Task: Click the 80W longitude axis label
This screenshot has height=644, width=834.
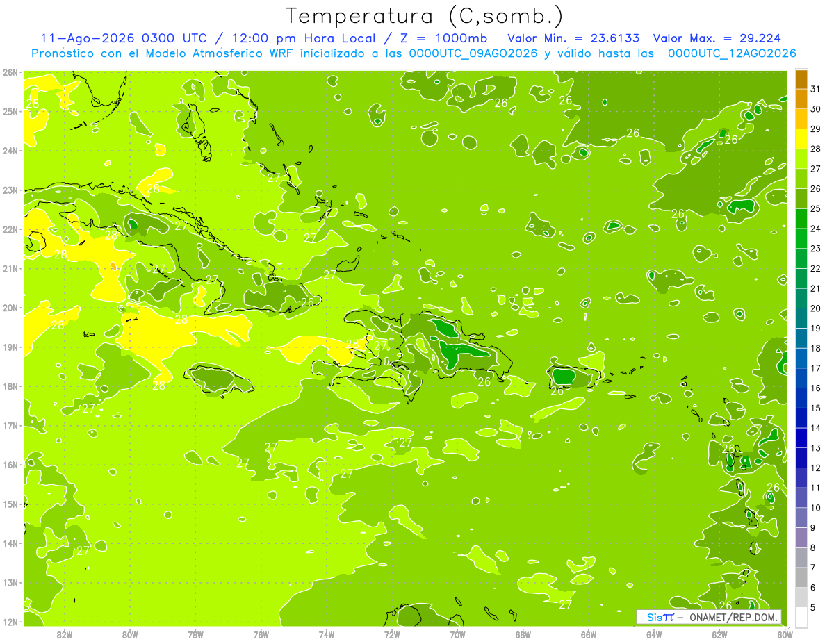Action: [129, 635]
